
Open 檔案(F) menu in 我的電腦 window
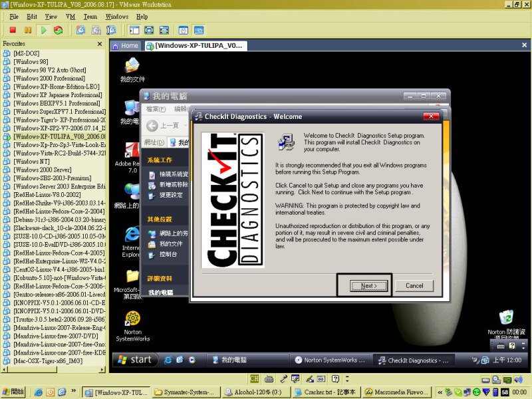coord(156,109)
